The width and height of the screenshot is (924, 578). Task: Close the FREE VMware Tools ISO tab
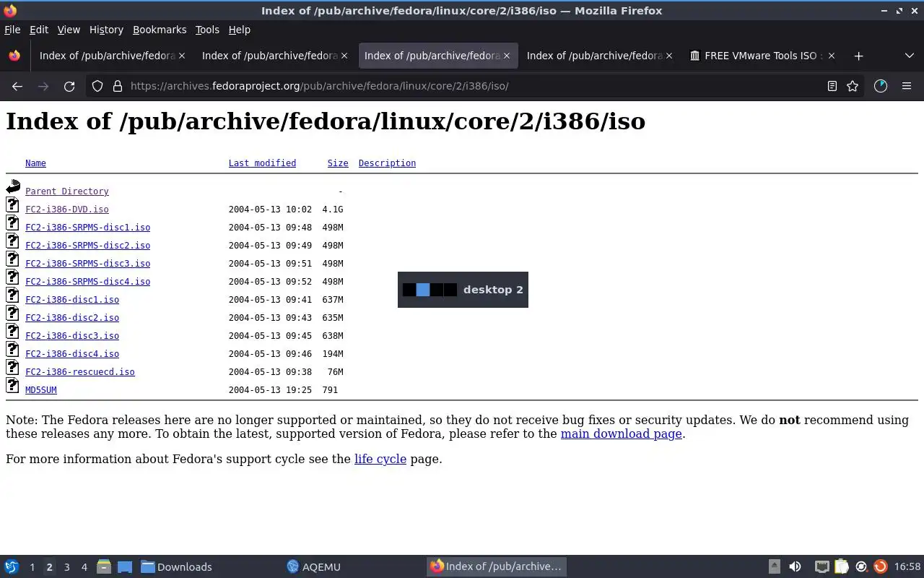click(832, 56)
